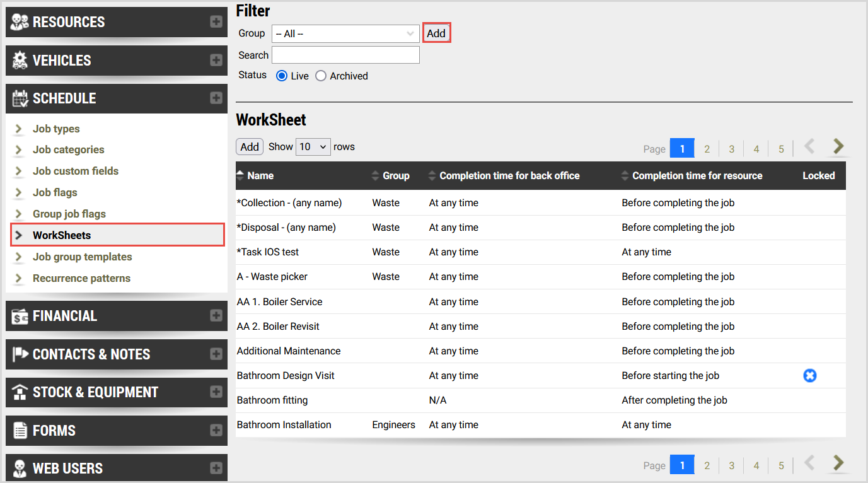
Task: Click the Add button under WorkSheet heading
Action: (250, 147)
